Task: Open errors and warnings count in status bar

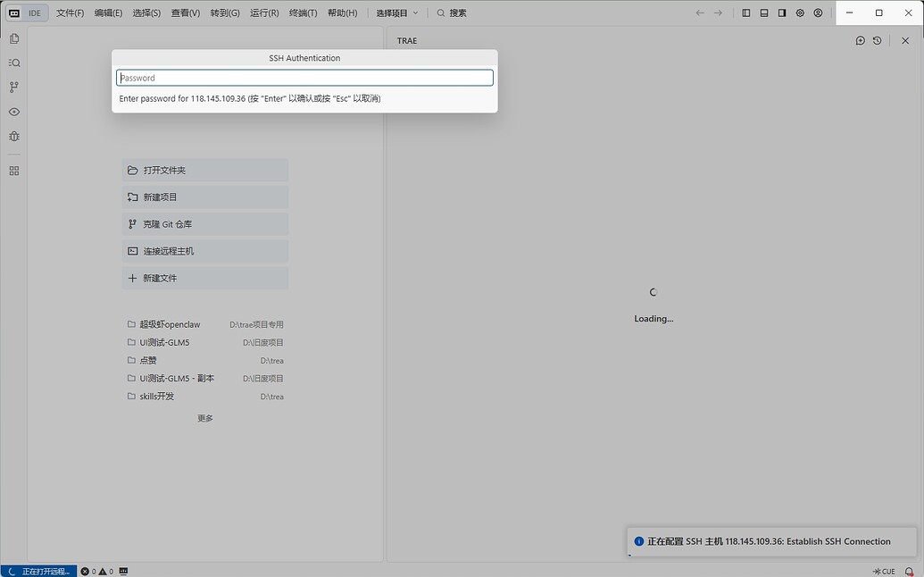Action: pyautogui.click(x=97, y=571)
